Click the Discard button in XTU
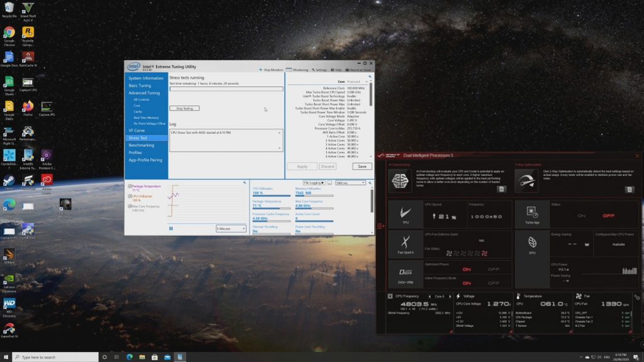 click(x=327, y=166)
